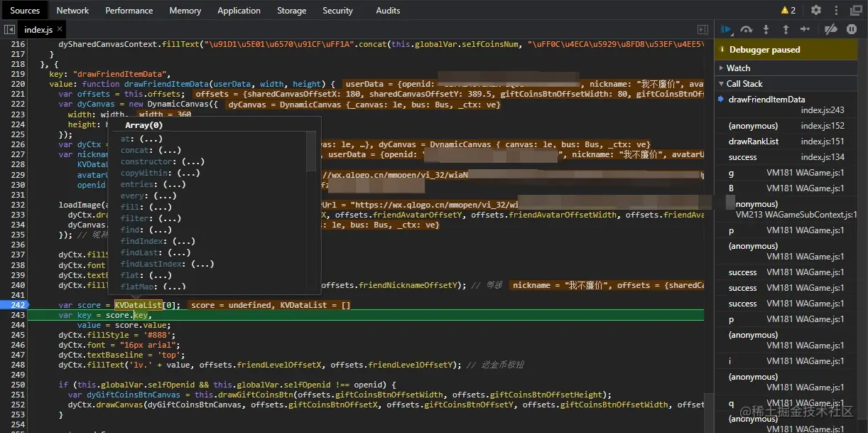Close the index.js file tab
The image size is (868, 433).
[x=60, y=29]
